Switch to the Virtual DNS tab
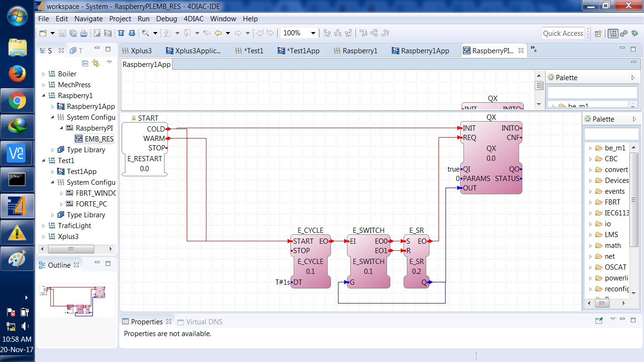 tap(199, 321)
